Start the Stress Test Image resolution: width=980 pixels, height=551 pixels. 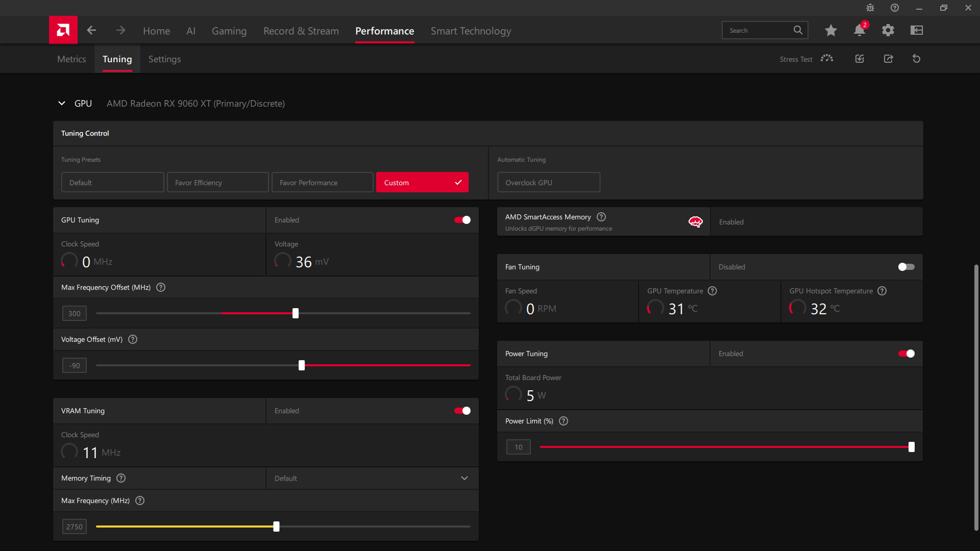click(x=806, y=59)
